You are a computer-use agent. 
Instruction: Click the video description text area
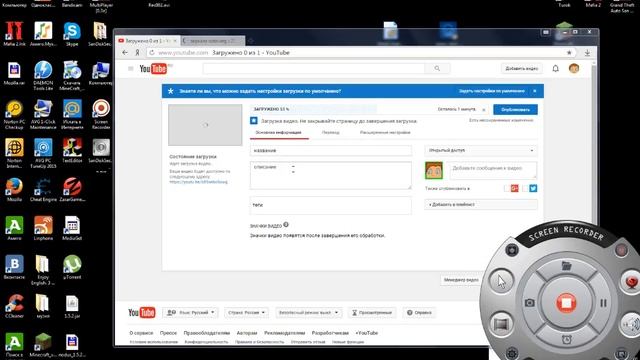(331, 176)
